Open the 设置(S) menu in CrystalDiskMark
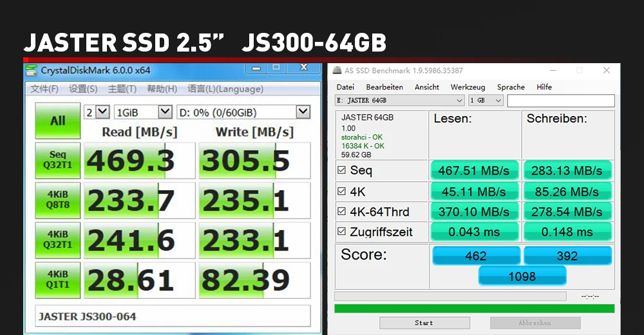 pyautogui.click(x=83, y=89)
